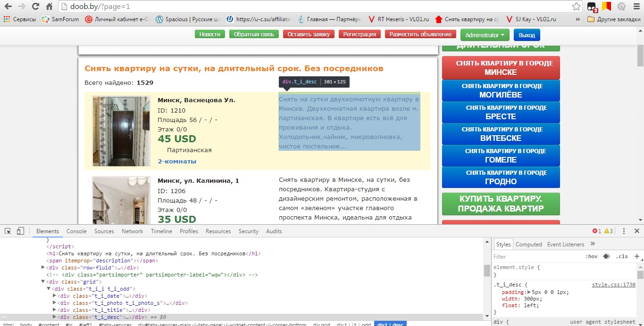Show more style pane tabs chevron
The image size is (644, 326).
tap(593, 244)
